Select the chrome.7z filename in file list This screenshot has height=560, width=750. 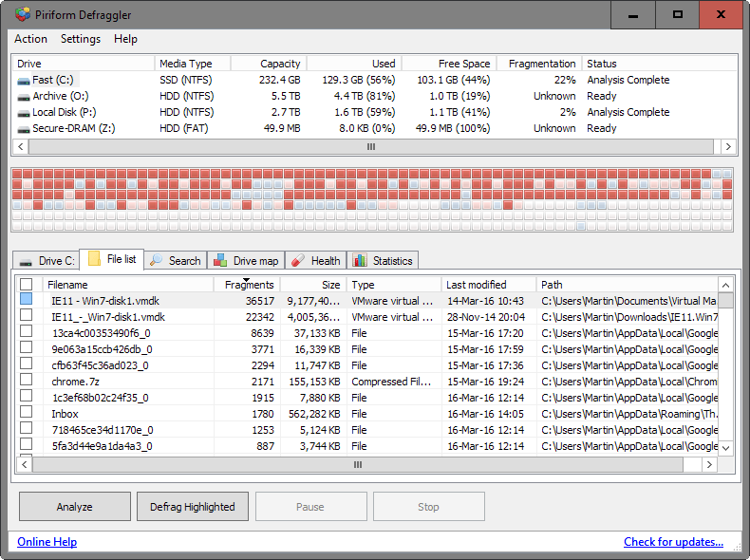tap(76, 382)
